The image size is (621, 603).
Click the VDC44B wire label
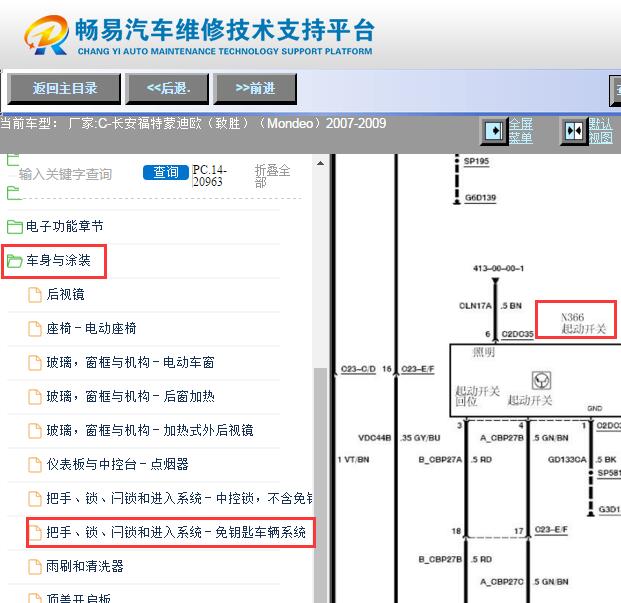[x=375, y=438]
